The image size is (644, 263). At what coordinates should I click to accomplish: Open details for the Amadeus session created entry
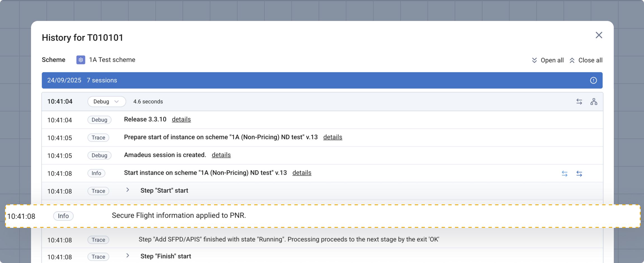coord(221,155)
